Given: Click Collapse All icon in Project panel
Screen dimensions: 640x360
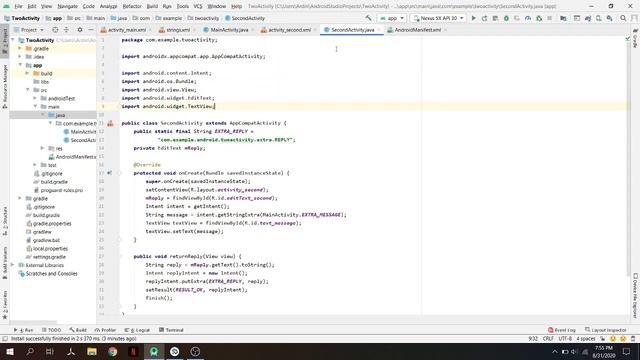Looking at the screenshot, I should (66, 30).
